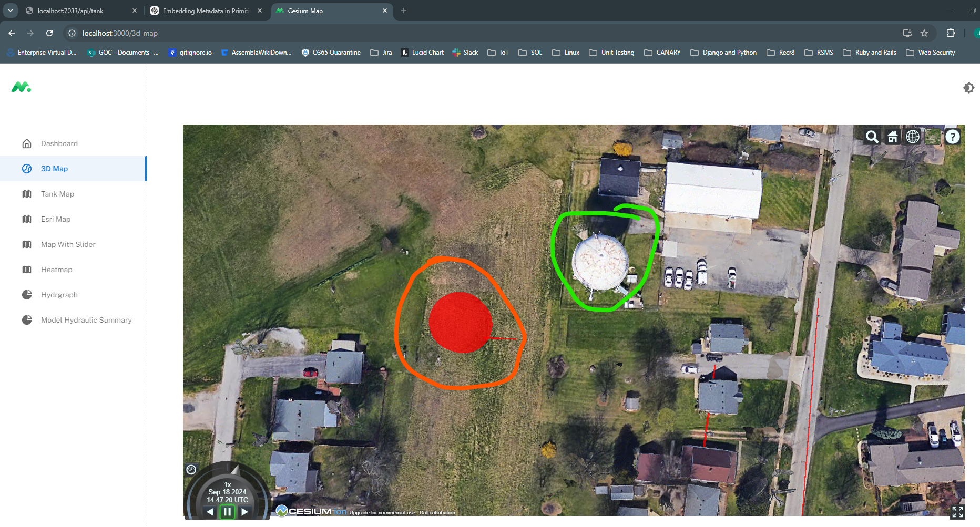Click the Upgrade for commercial use link
The image size is (980, 527).
coord(382,513)
